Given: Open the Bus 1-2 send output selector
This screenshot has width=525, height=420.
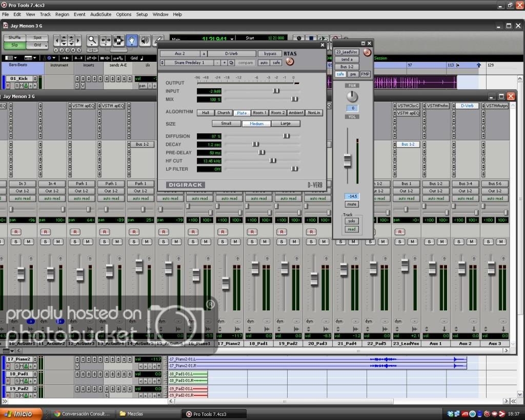Looking at the screenshot, I should 347,67.
